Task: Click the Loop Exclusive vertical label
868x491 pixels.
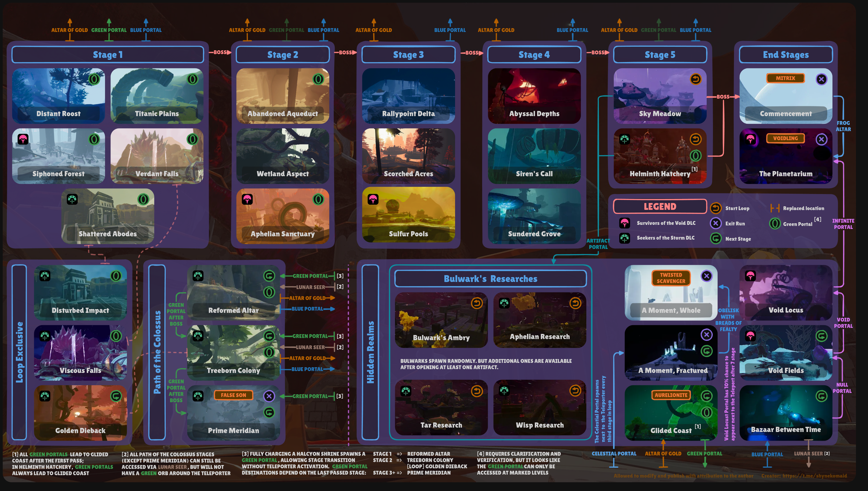Action: 19,352
